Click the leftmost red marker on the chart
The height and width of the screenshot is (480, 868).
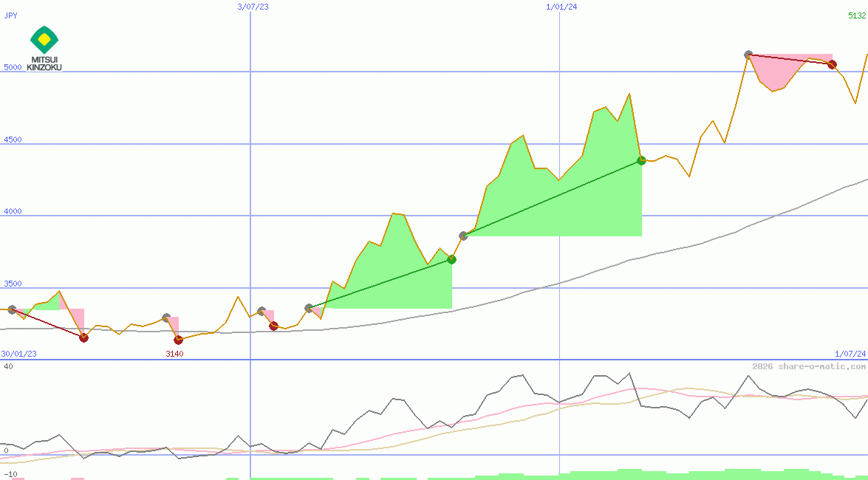pyautogui.click(x=83, y=337)
